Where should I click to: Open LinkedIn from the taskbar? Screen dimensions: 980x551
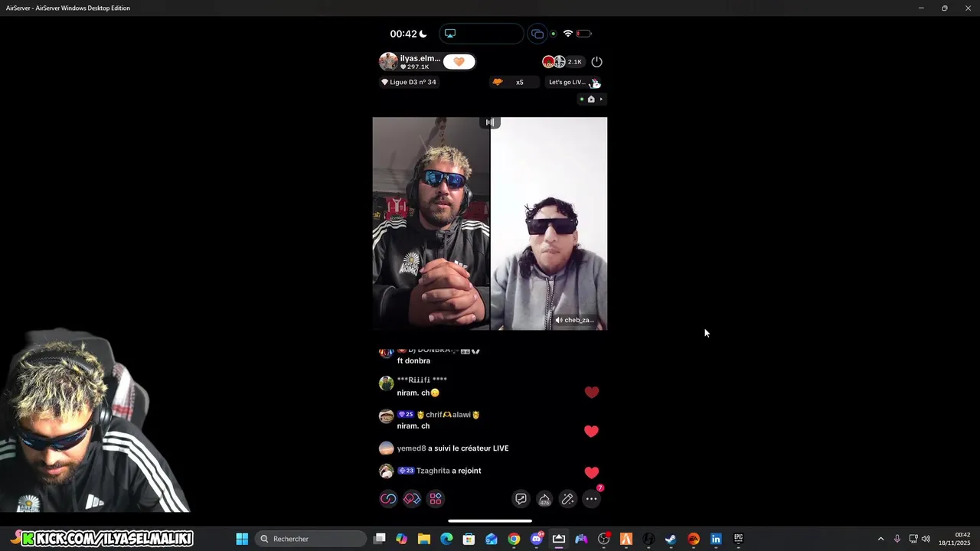tap(716, 539)
